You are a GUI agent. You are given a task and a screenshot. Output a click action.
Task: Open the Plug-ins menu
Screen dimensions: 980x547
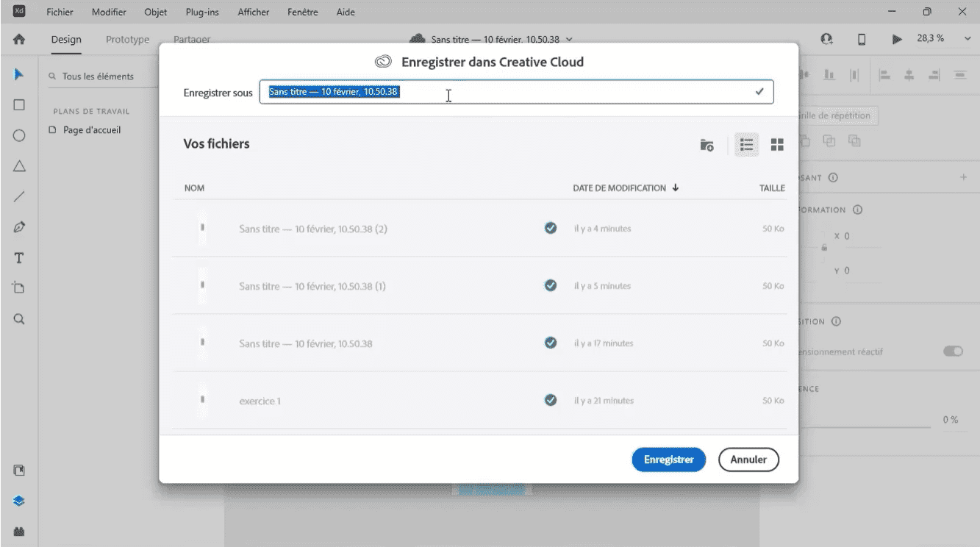(202, 12)
